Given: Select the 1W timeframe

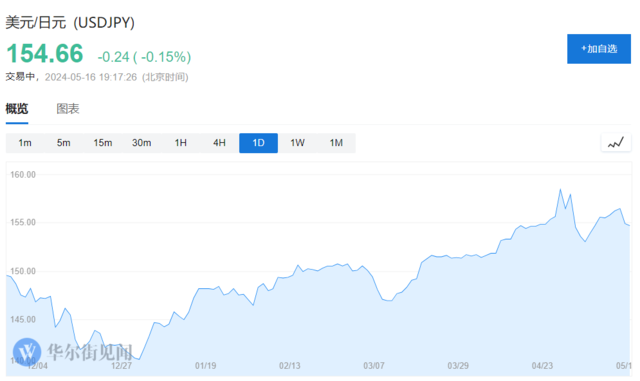Looking at the screenshot, I should pyautogui.click(x=297, y=143).
